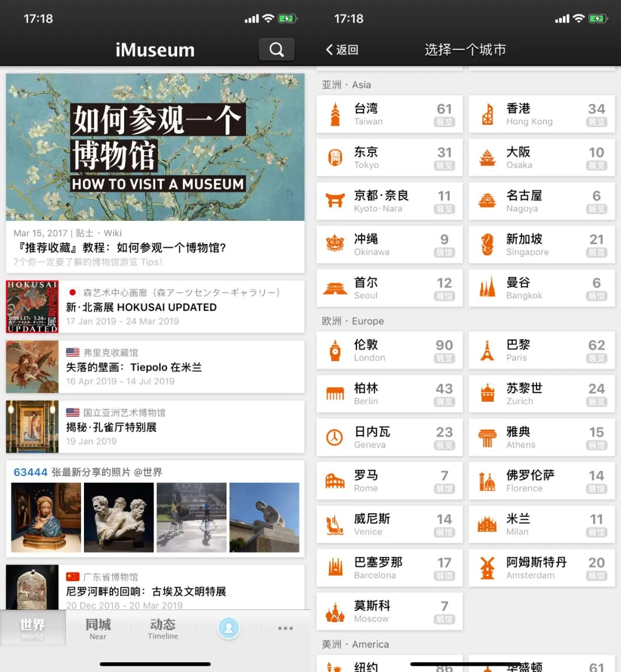Choose the Tokyo lantern icon
This screenshot has width=621, height=672.
[335, 158]
